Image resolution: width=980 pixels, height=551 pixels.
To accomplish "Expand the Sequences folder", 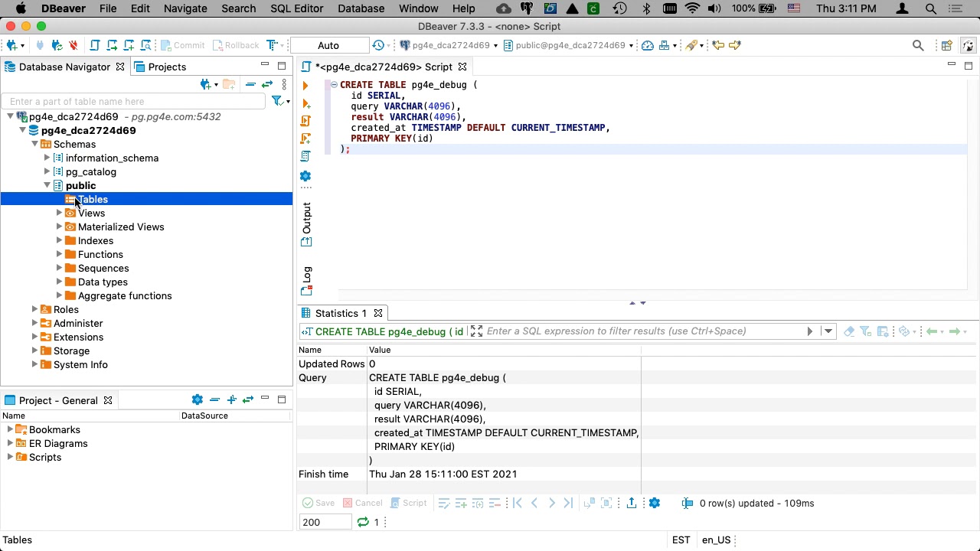I will tap(59, 268).
